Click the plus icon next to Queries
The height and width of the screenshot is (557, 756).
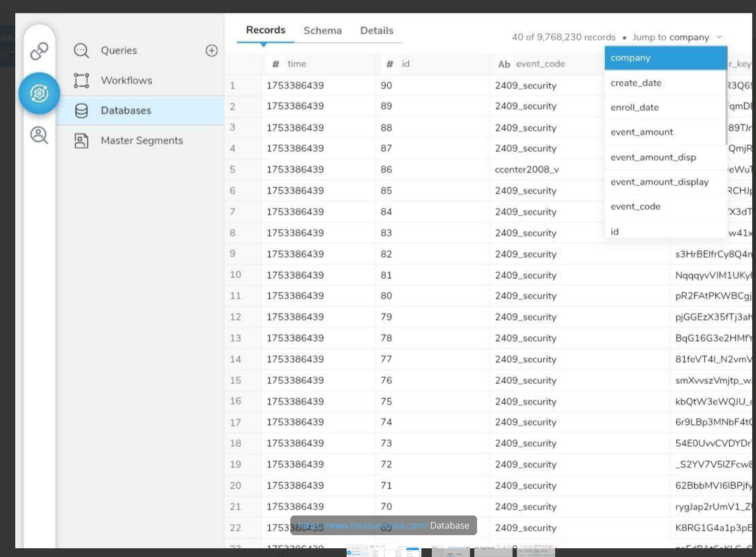[x=211, y=51]
